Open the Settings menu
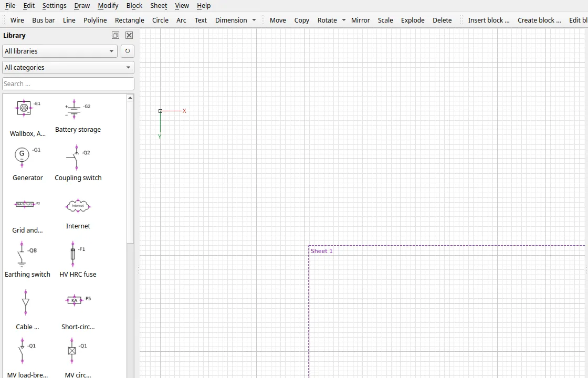Viewport: 588px width, 378px height. (x=55, y=6)
